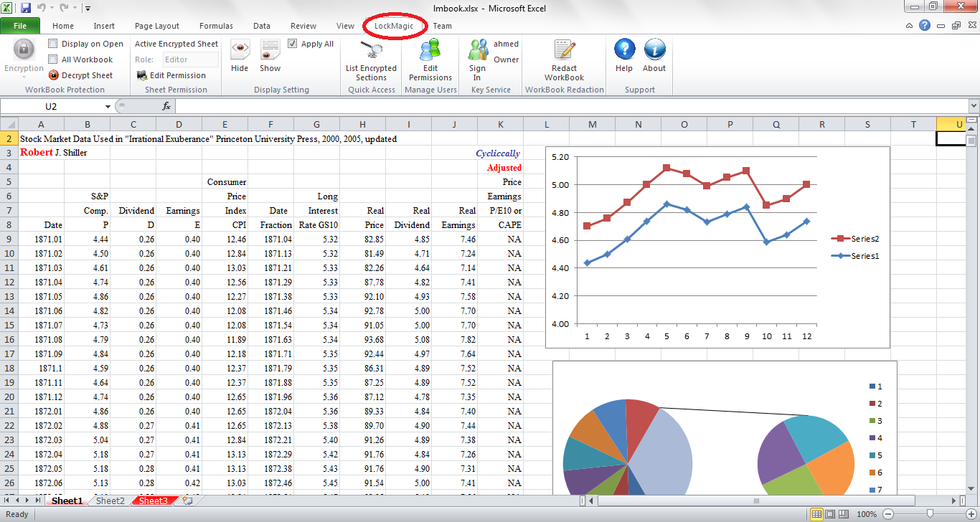Image resolution: width=980 pixels, height=522 pixels.
Task: Toggle the All Workbook checkbox
Action: click(x=52, y=59)
